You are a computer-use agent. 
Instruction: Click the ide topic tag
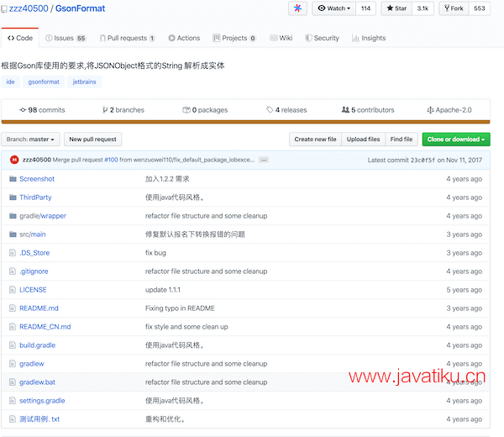[11, 82]
